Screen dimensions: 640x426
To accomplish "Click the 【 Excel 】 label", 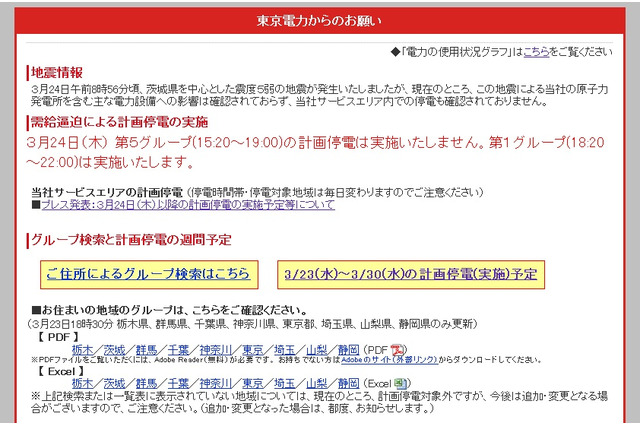I will [61, 371].
